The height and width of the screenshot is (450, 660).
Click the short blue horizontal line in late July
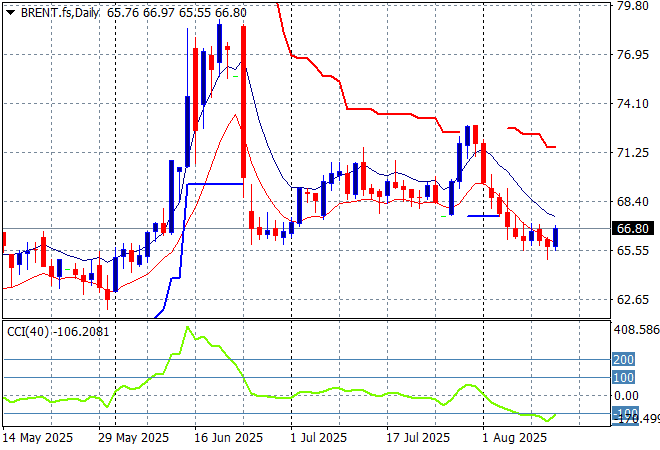483,215
